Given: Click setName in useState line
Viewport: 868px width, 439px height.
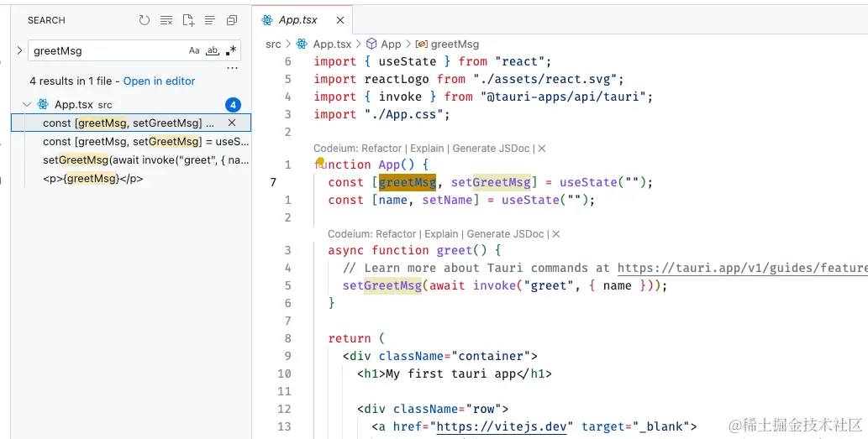Looking at the screenshot, I should click(447, 200).
